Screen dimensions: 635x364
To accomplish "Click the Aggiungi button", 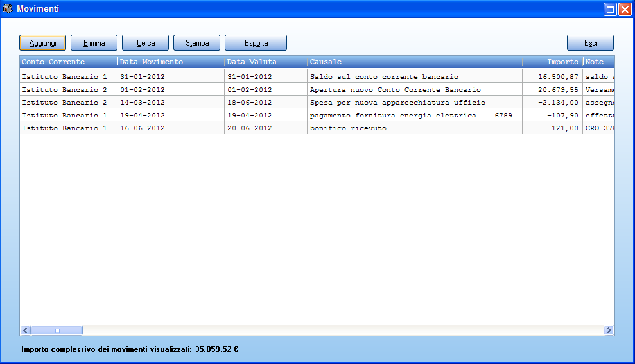I will pyautogui.click(x=42, y=42).
